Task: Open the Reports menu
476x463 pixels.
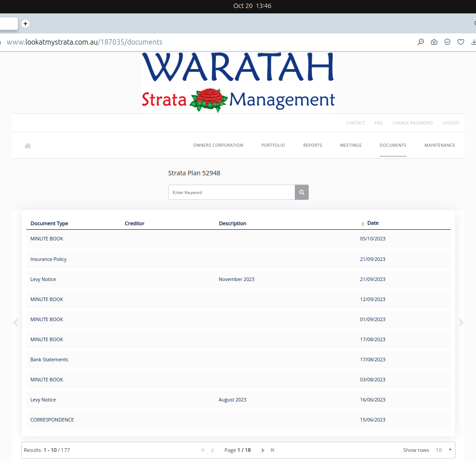Action: (x=312, y=145)
